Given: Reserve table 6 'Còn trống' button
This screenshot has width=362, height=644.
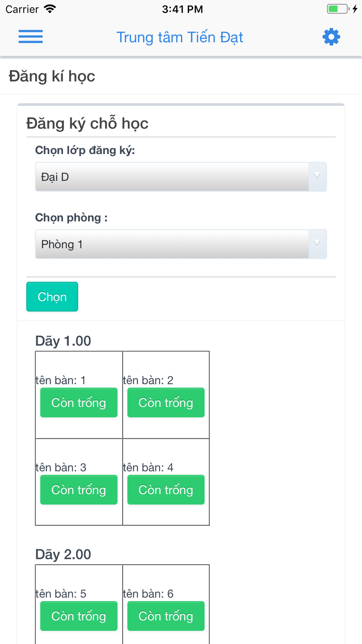Looking at the screenshot, I should coord(166,616).
